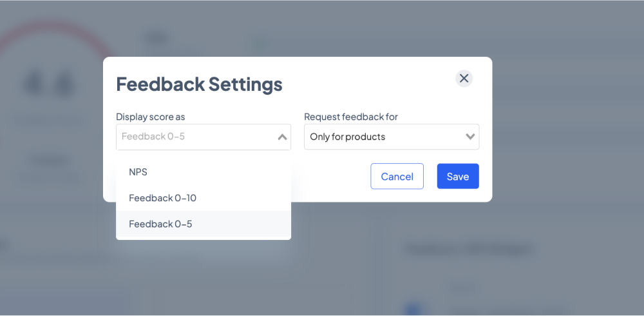Viewport: 644px width, 316px height.
Task: Click the blurred heading text at bottom right
Action: click(468, 249)
